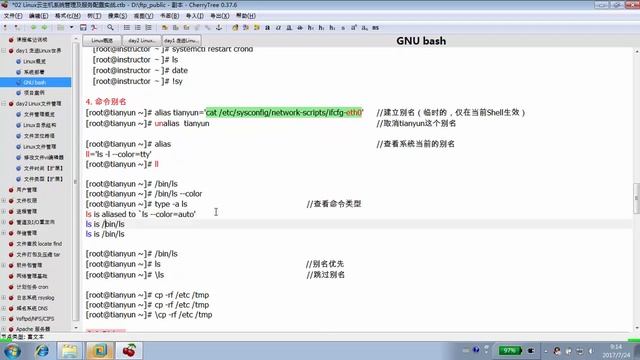Image resolution: width=640 pixels, height=360 pixels.
Task: Click the CherryTree taskbar button
Action: point(129,351)
